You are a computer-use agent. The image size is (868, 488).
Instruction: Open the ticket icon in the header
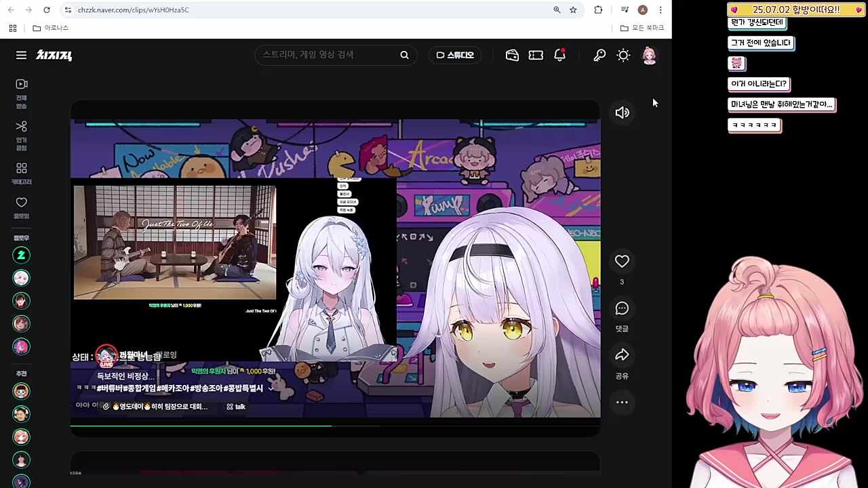(536, 56)
